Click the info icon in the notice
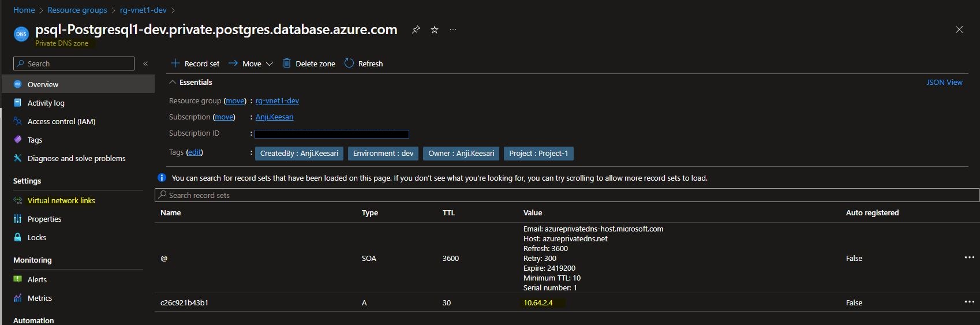980x325 pixels. click(162, 178)
